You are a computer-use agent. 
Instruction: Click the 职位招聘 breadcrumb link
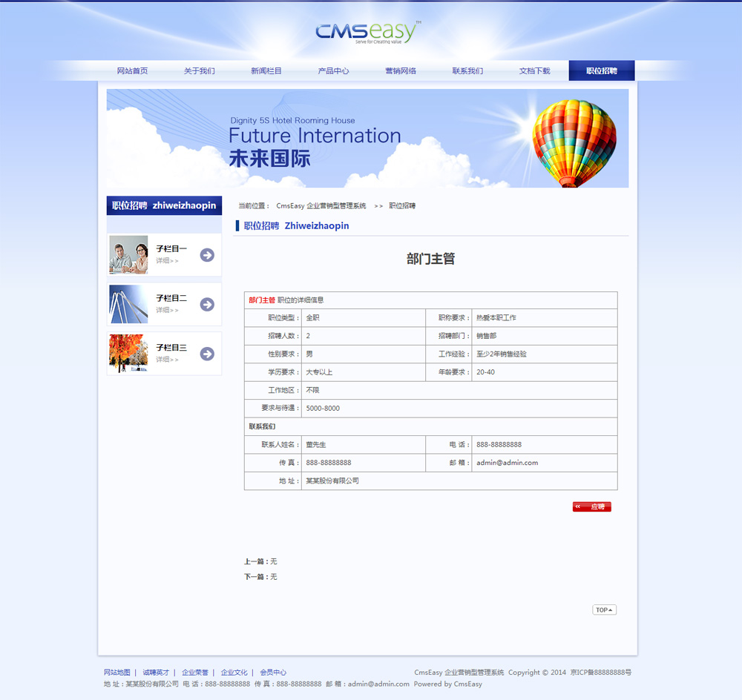(x=402, y=206)
